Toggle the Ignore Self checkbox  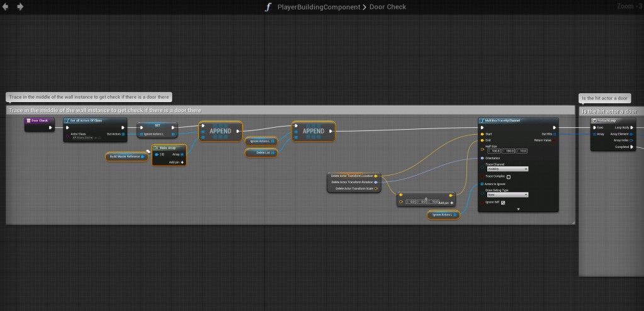503,203
